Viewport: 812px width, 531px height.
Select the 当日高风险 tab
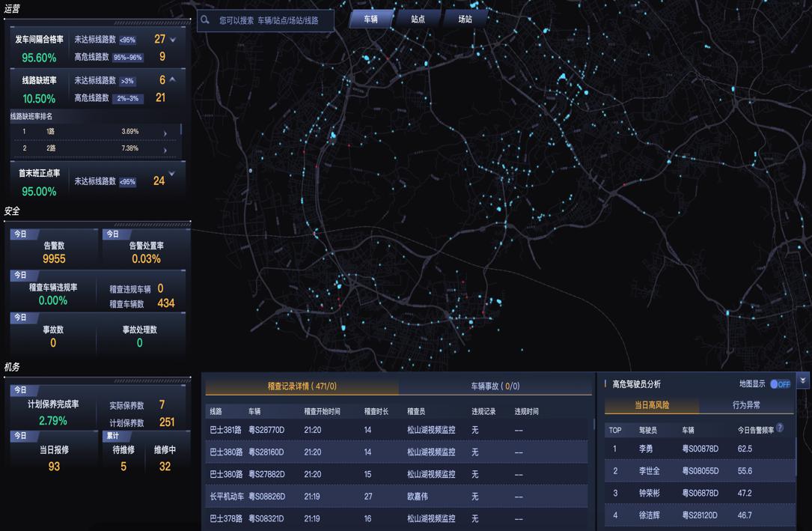tap(651, 405)
